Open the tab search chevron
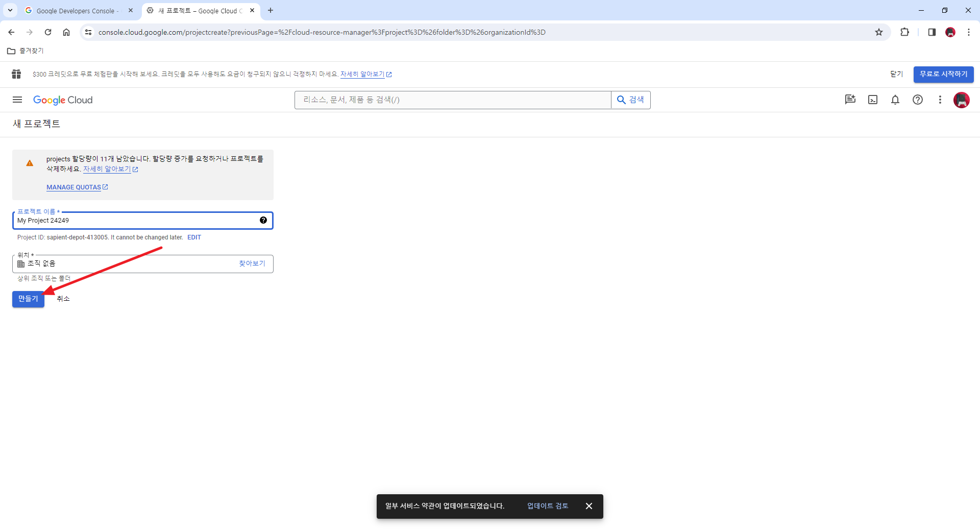 (x=10, y=10)
